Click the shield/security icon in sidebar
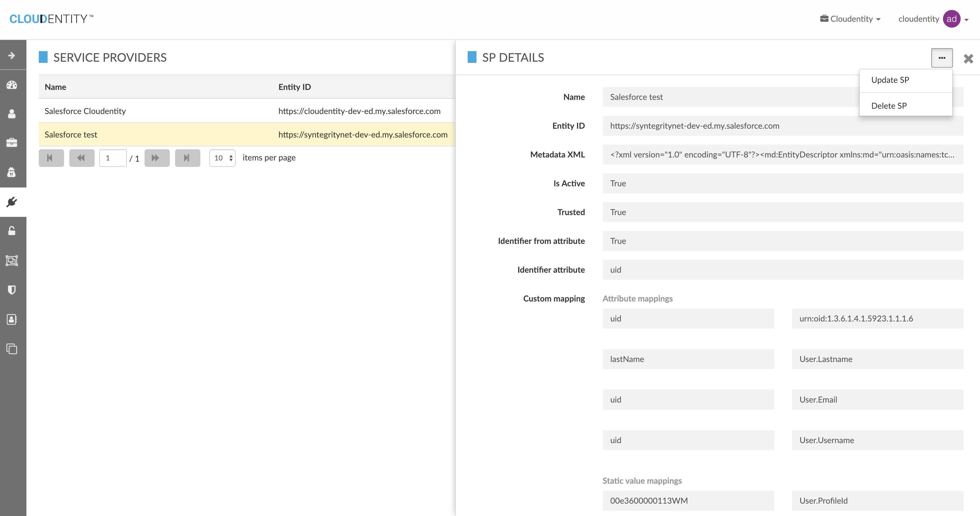This screenshot has height=516, width=980. 13,290
